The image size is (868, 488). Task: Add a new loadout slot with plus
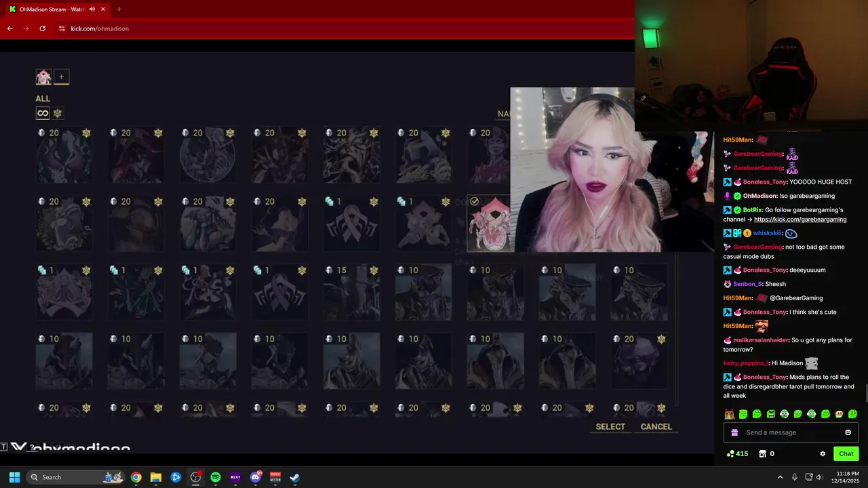(x=61, y=77)
